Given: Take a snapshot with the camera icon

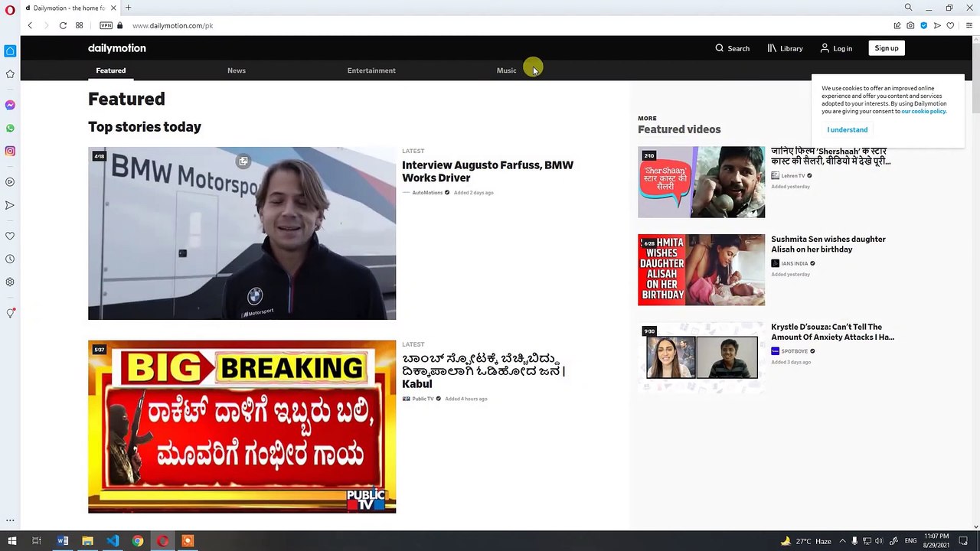Looking at the screenshot, I should click(910, 25).
